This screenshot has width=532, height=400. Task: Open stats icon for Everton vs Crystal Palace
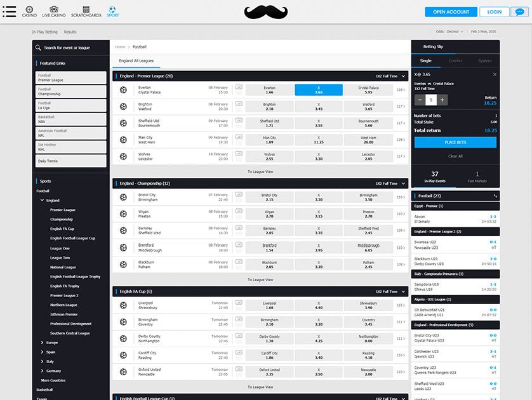[x=239, y=87]
